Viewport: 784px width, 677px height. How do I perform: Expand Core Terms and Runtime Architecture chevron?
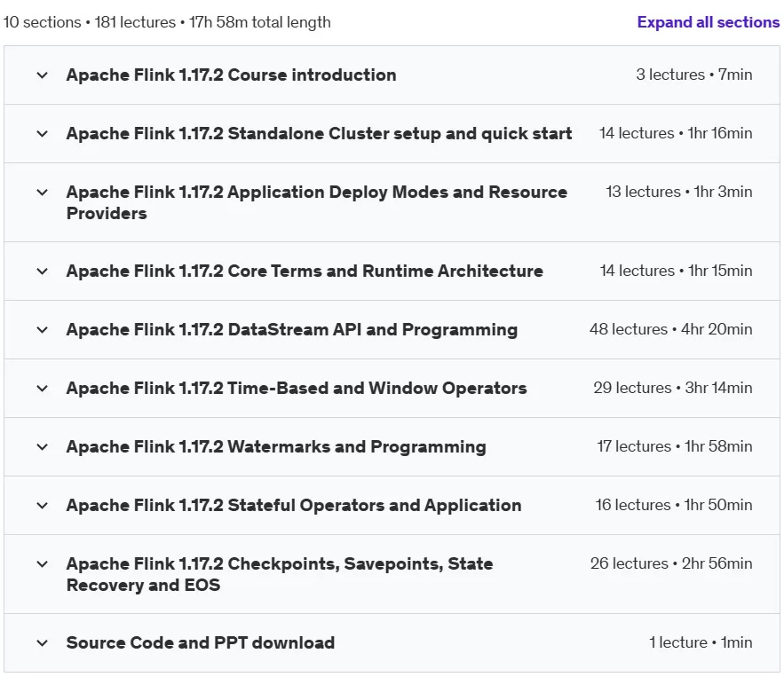[x=43, y=272]
